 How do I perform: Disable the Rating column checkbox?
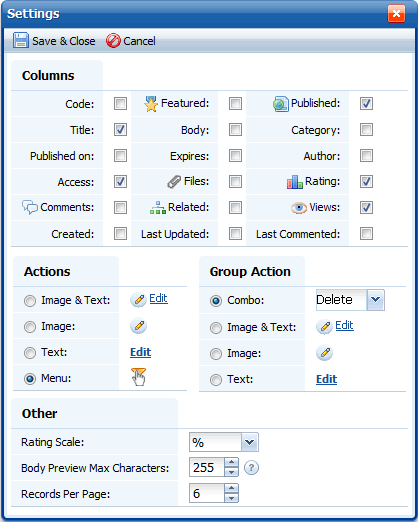click(x=366, y=181)
